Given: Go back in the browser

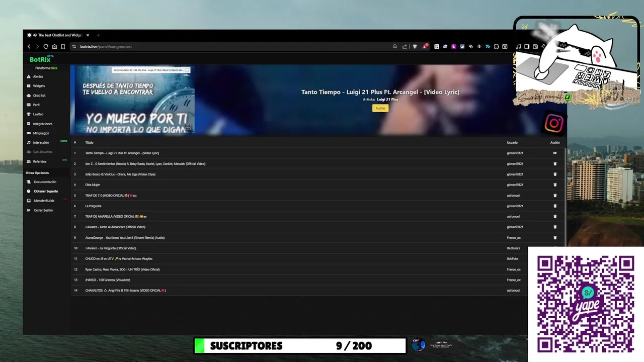Looking at the screenshot, I should tap(29, 46).
